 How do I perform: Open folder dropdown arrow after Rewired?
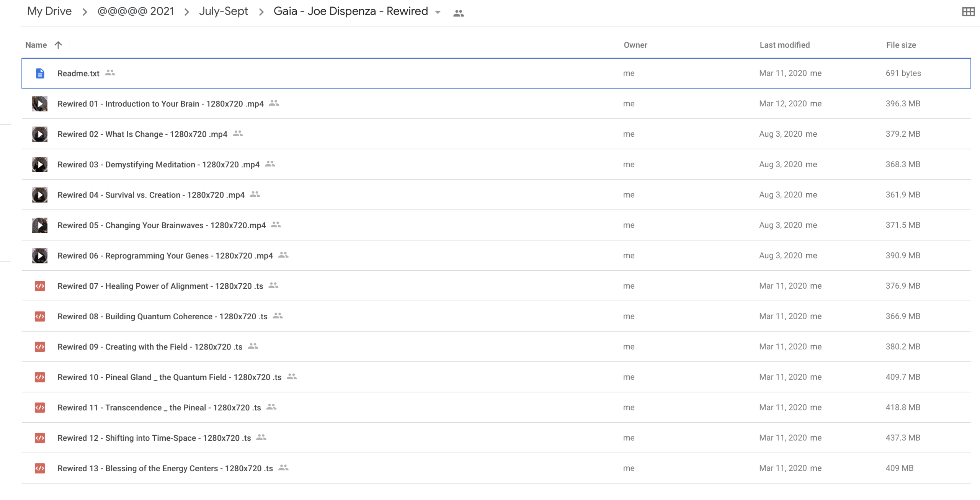coord(438,12)
